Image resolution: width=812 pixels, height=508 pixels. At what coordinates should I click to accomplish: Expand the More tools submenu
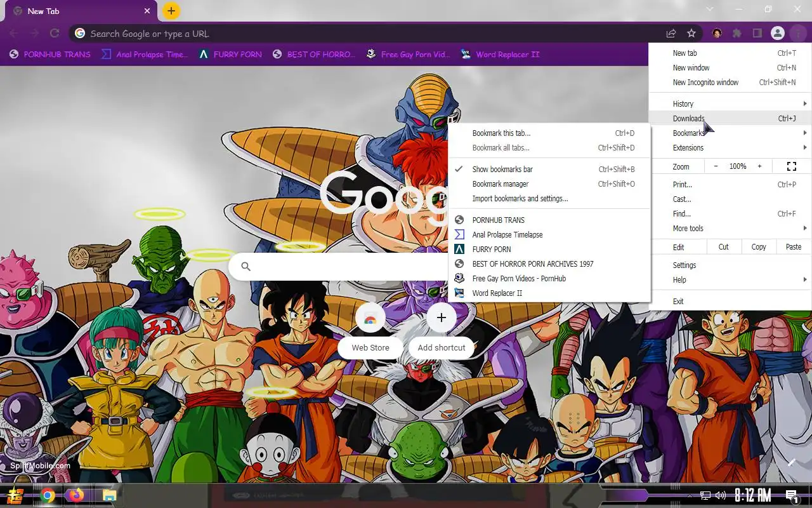point(730,229)
